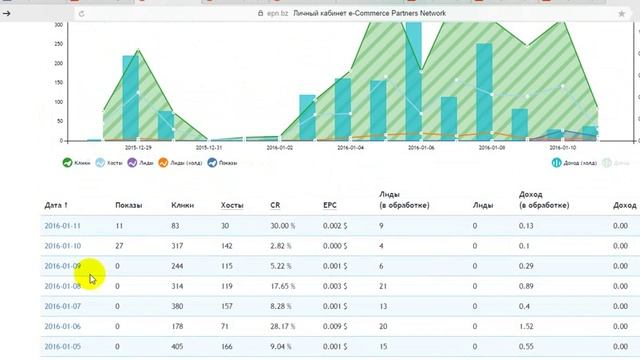Click the bookmark star icon
This screenshot has width=640, height=360.
pos(622,14)
